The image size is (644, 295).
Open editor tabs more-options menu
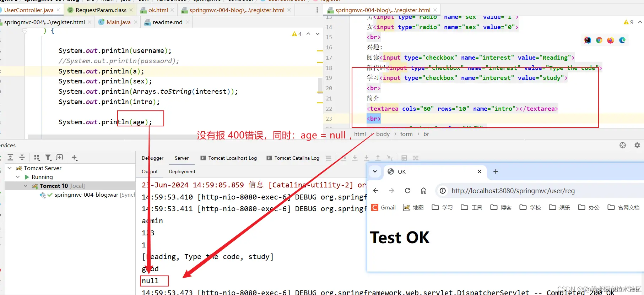tap(317, 10)
